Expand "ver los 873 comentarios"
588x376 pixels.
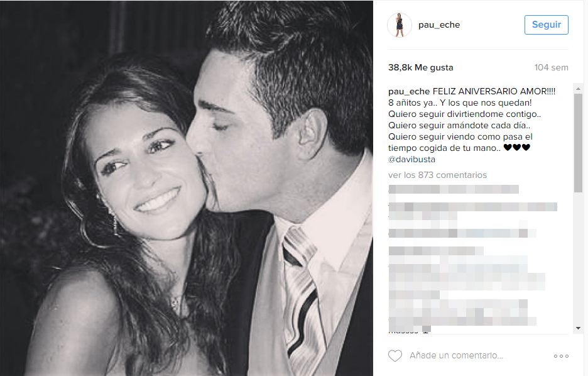coord(437,175)
